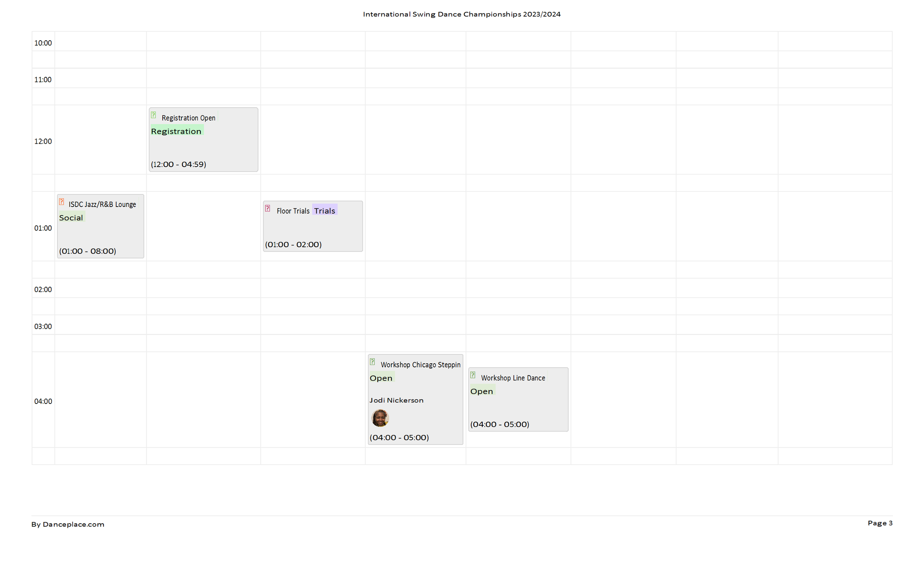
Task: Select the purple Trials category tag
Action: pyautogui.click(x=325, y=211)
